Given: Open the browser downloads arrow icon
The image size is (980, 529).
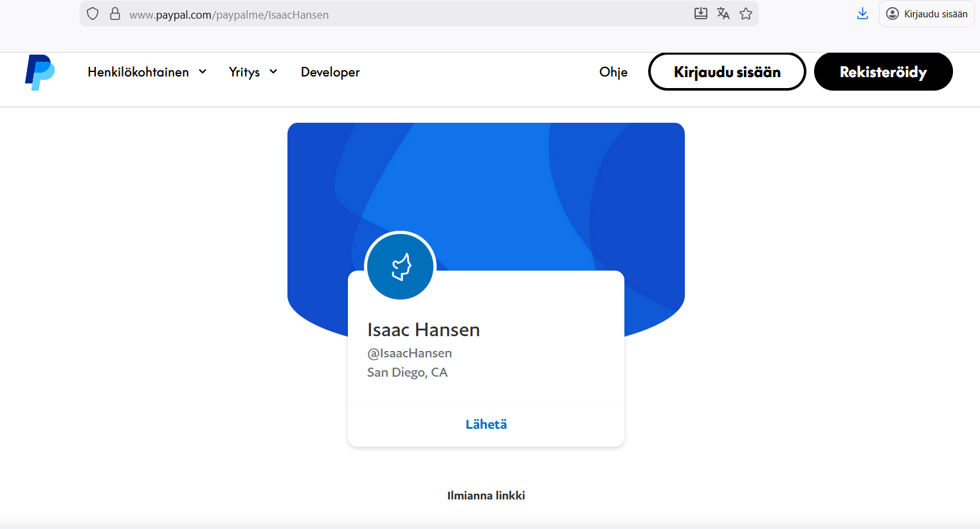Looking at the screenshot, I should tap(862, 13).
